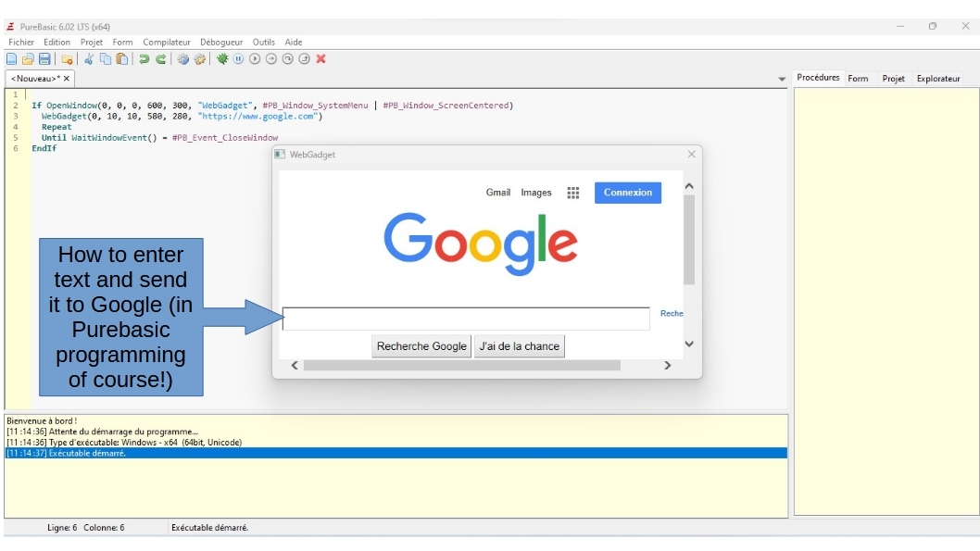Restore down the PureBasic window

(933, 26)
